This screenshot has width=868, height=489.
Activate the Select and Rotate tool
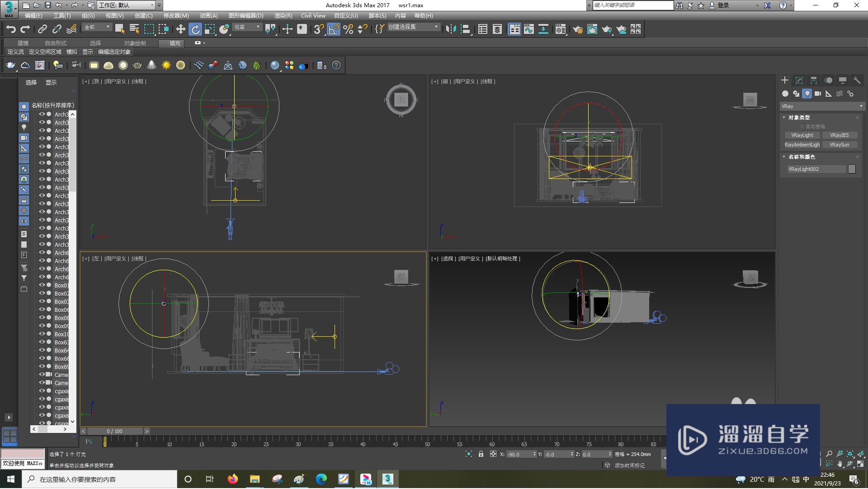tap(195, 29)
